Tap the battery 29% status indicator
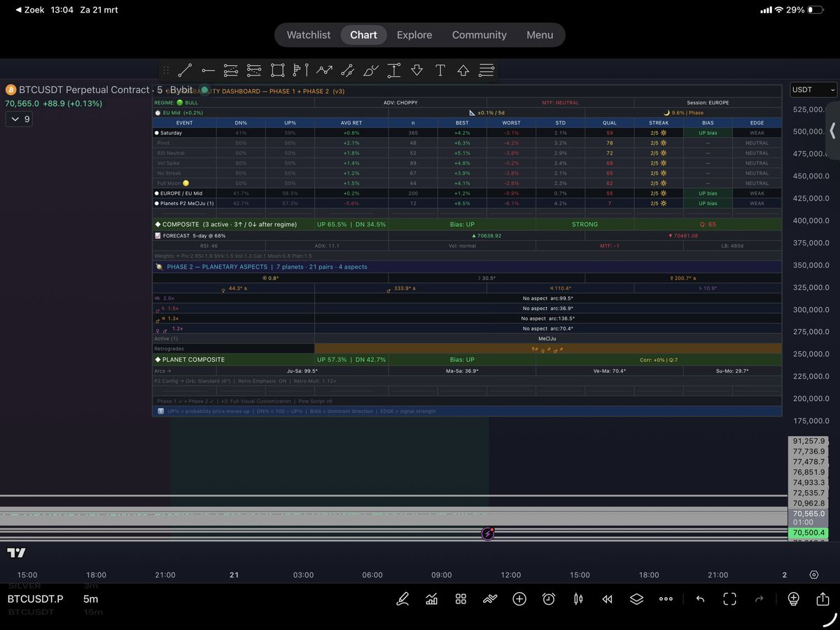Screen dimensions: 840x630 click(806, 10)
